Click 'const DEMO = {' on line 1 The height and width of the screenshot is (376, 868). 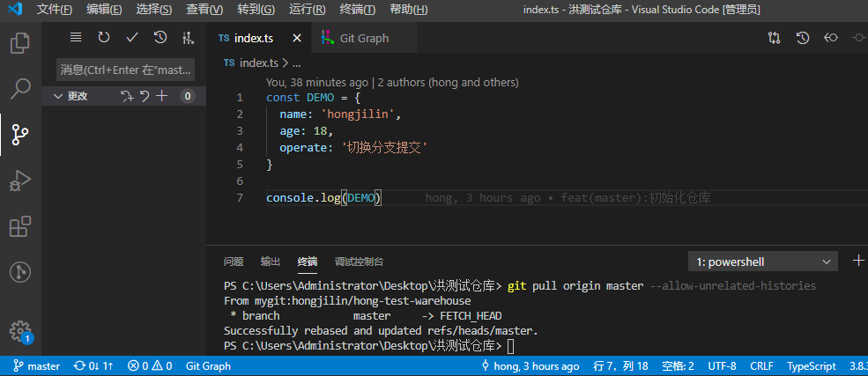pos(314,98)
